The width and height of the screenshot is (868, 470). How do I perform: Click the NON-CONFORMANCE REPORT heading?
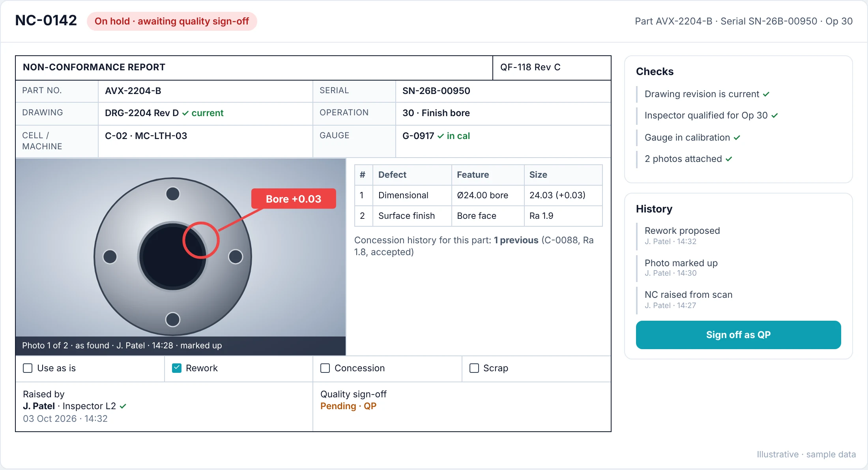click(x=94, y=67)
